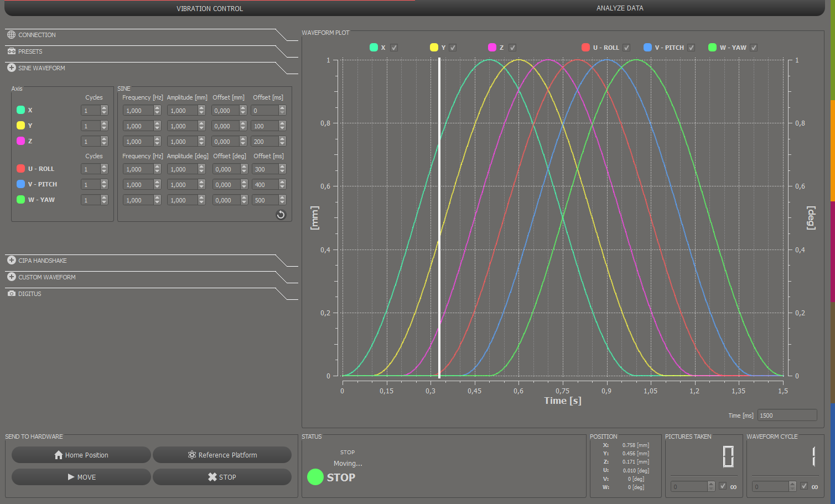
Task: Switch to the ANALYZE DATA tab
Action: pyautogui.click(x=620, y=8)
